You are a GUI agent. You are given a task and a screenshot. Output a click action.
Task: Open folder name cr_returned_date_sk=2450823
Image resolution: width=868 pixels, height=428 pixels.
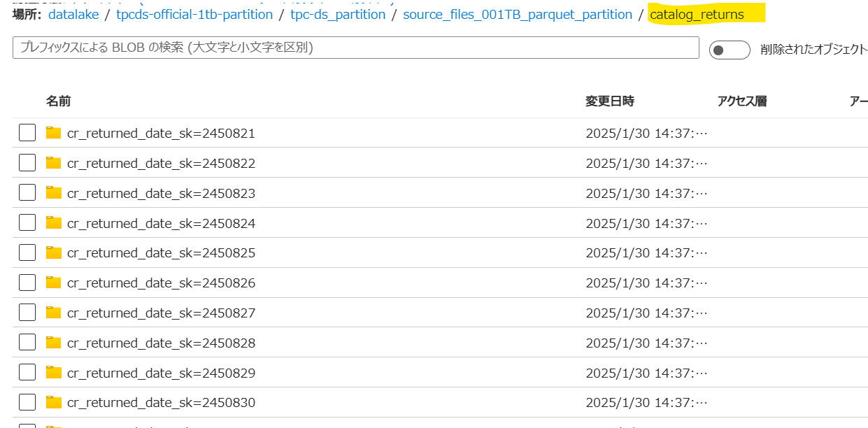pos(161,194)
